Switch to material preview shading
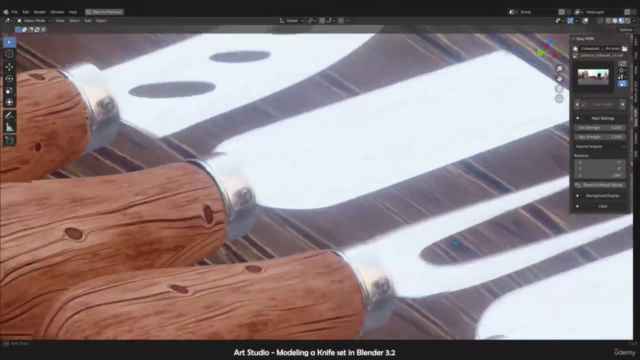640x360 pixels. (621, 20)
